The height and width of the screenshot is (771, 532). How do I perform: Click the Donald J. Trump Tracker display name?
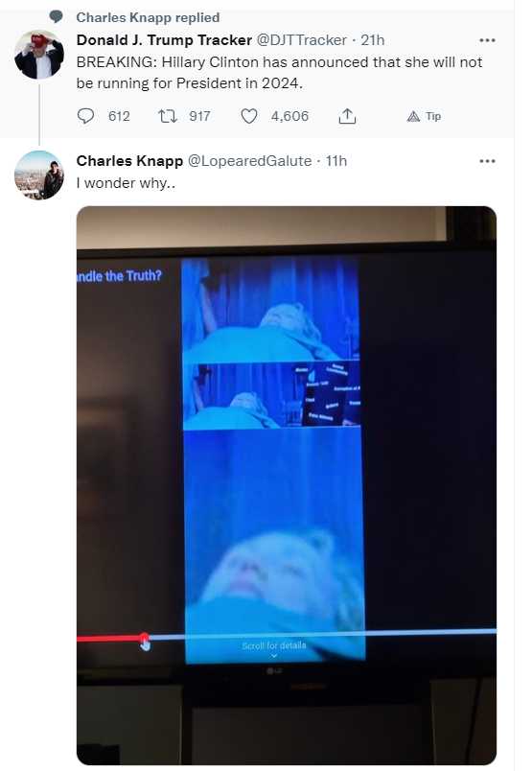pyautogui.click(x=164, y=40)
